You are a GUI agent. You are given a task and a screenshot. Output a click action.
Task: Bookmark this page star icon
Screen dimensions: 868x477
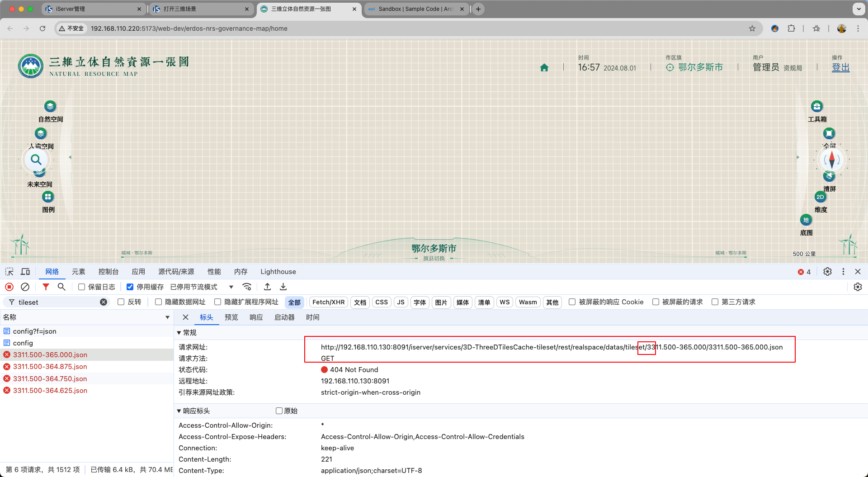[x=752, y=28]
